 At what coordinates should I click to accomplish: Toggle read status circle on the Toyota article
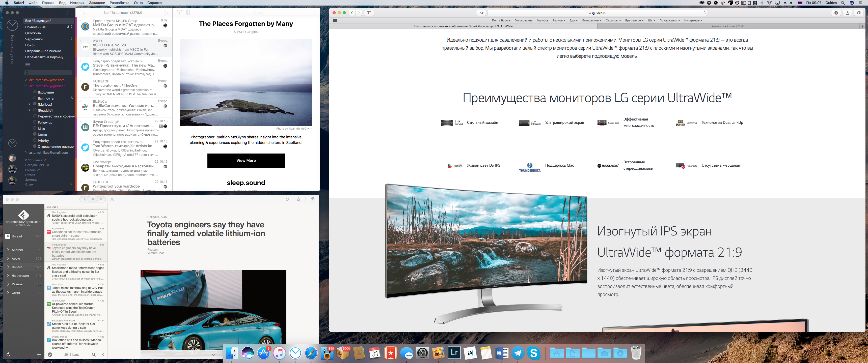[287, 199]
